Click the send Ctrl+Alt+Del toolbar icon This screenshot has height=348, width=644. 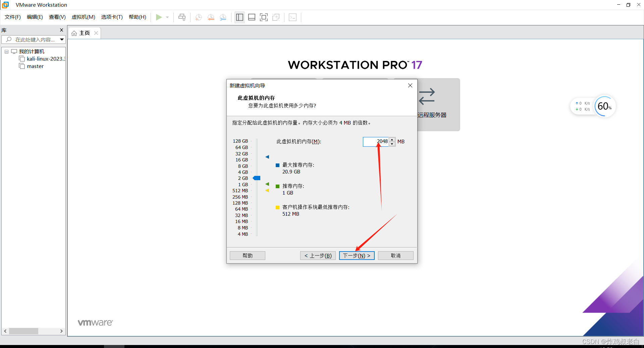tap(182, 17)
